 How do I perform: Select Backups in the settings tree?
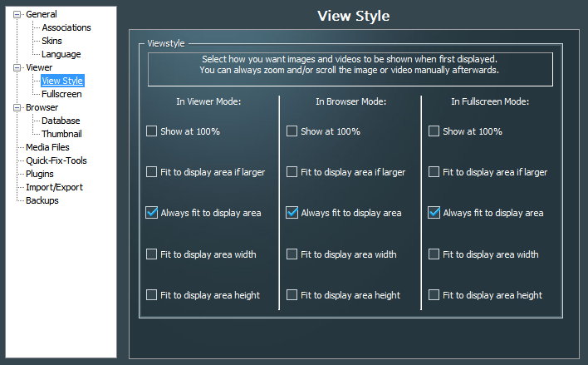[42, 200]
